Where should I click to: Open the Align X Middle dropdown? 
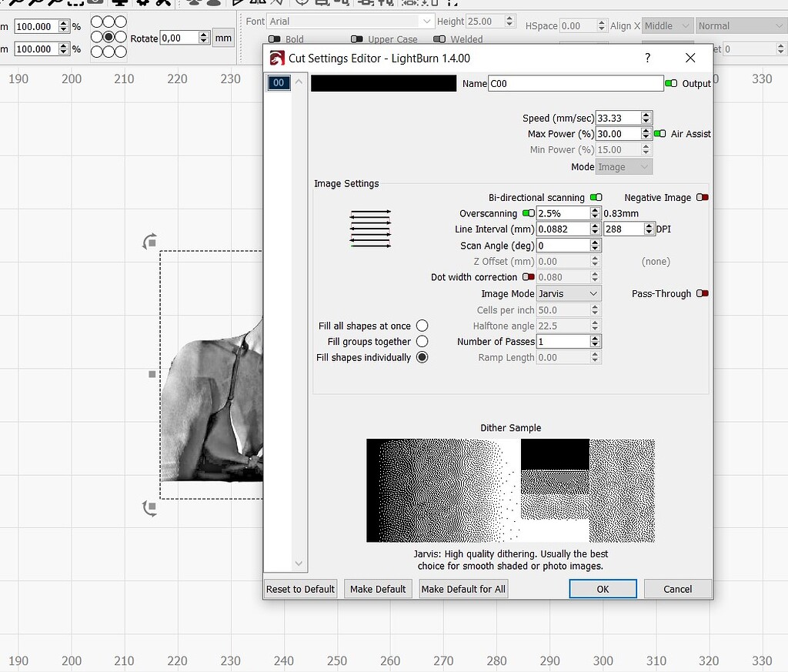point(666,25)
